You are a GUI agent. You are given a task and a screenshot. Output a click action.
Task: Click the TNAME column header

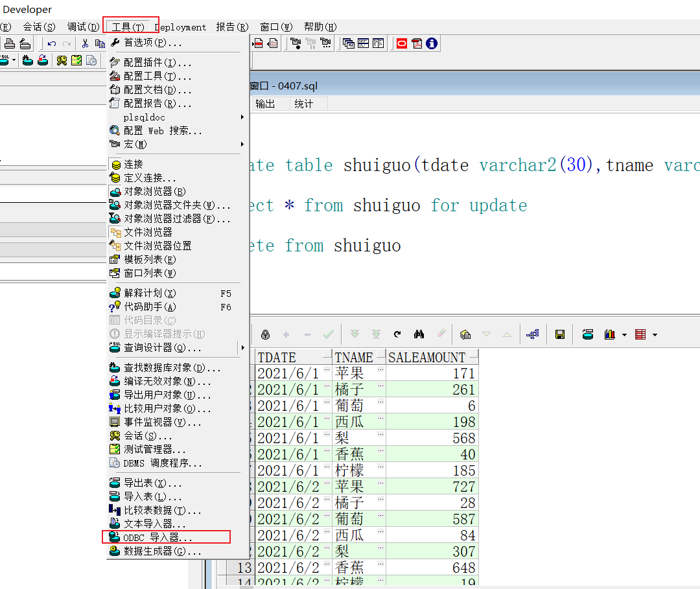pyautogui.click(x=359, y=358)
